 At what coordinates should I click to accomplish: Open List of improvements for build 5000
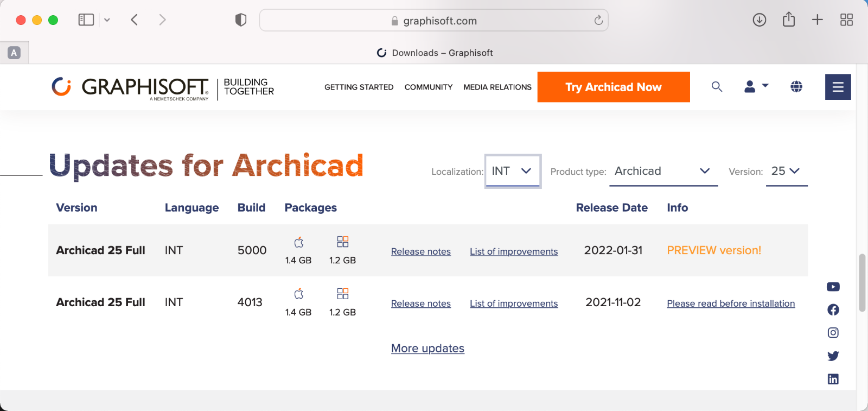[514, 251]
